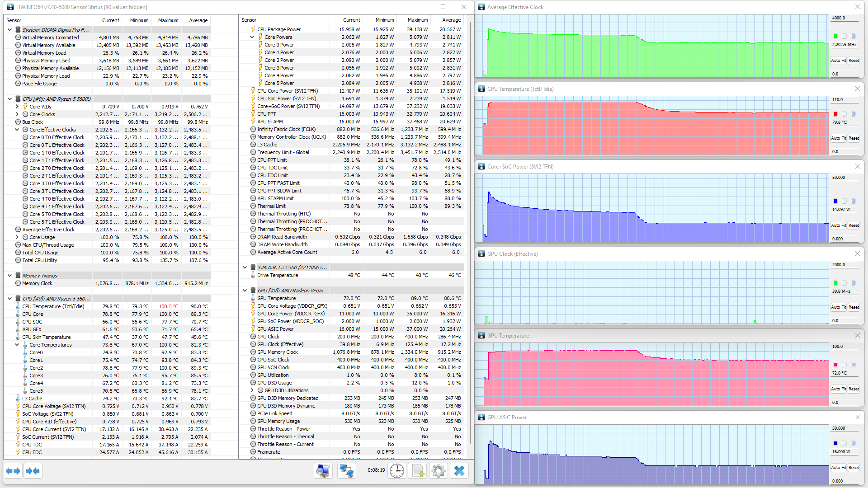The width and height of the screenshot is (868, 488).
Task: Click the log file with plus icon
Action: [418, 471]
